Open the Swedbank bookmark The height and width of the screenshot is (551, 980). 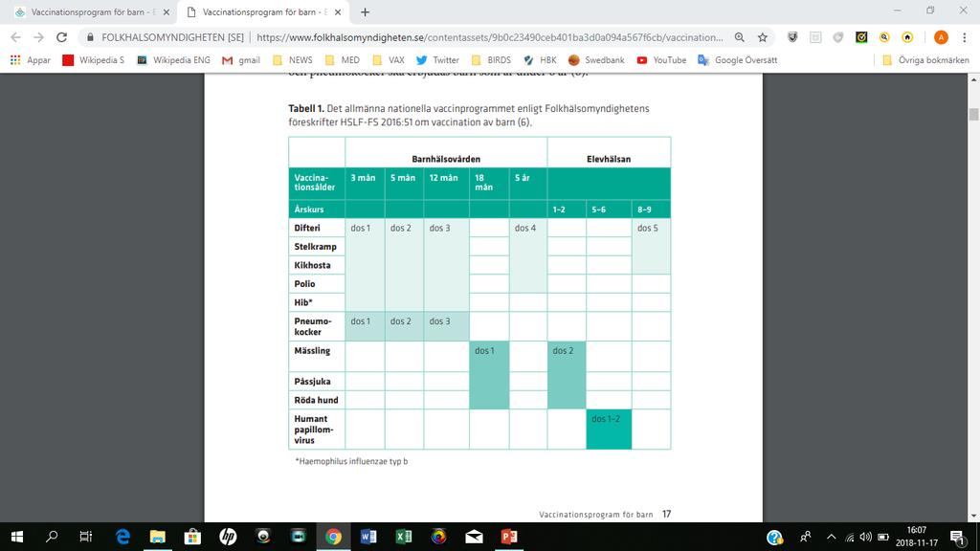(x=596, y=60)
